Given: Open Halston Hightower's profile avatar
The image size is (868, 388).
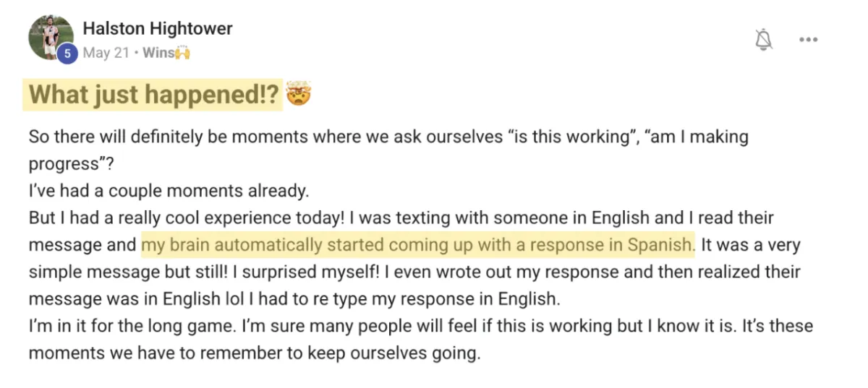Looking at the screenshot, I should 50,37.
